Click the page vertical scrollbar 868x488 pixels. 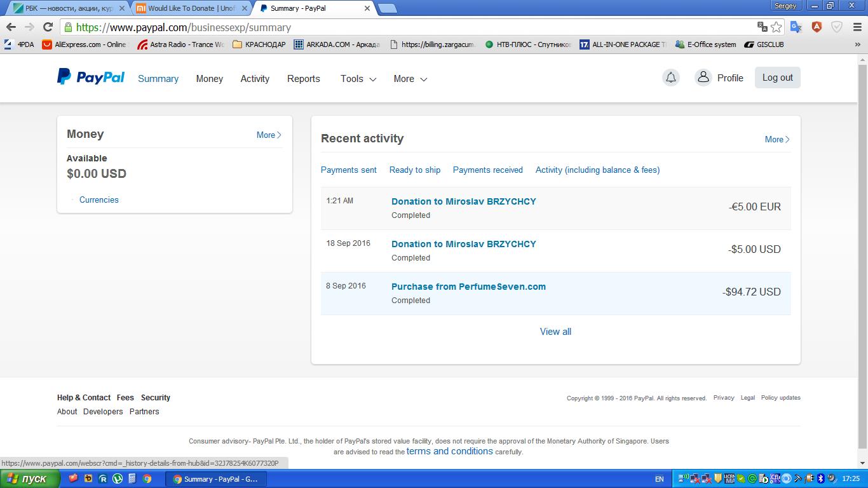pyautogui.click(x=862, y=261)
